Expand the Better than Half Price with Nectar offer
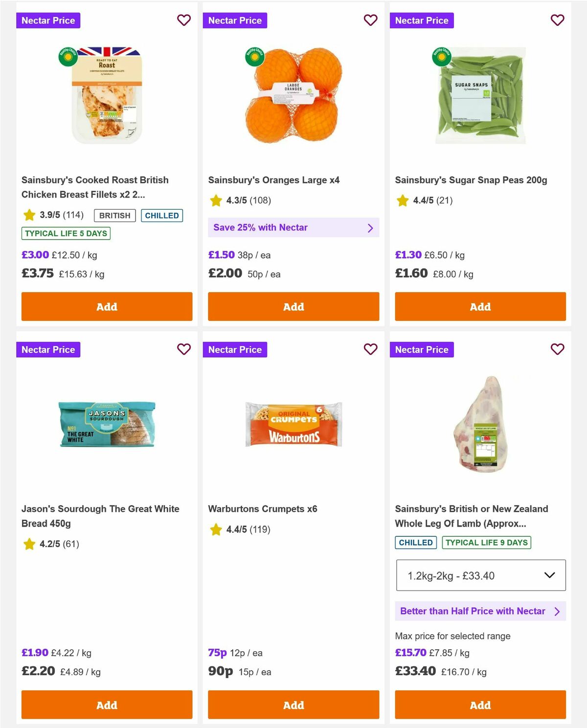 pos(480,611)
